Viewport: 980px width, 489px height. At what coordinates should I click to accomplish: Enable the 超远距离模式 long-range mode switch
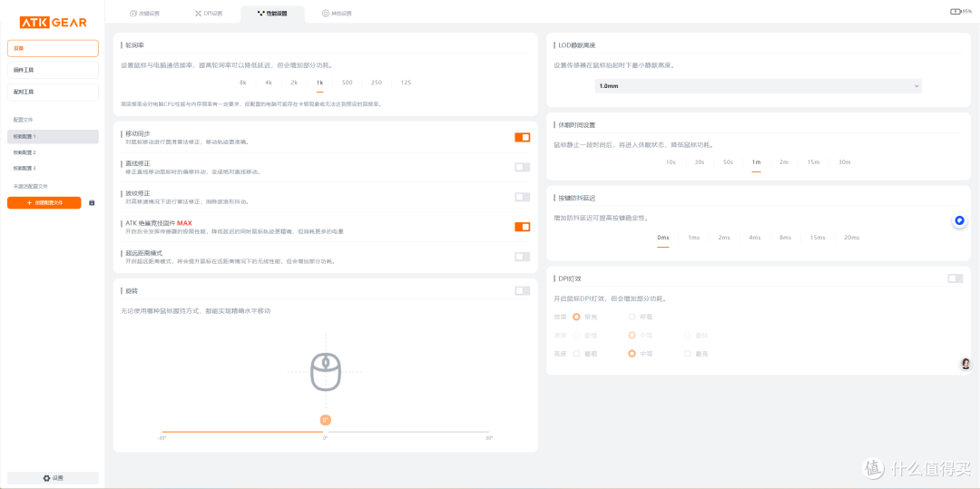pos(523,257)
